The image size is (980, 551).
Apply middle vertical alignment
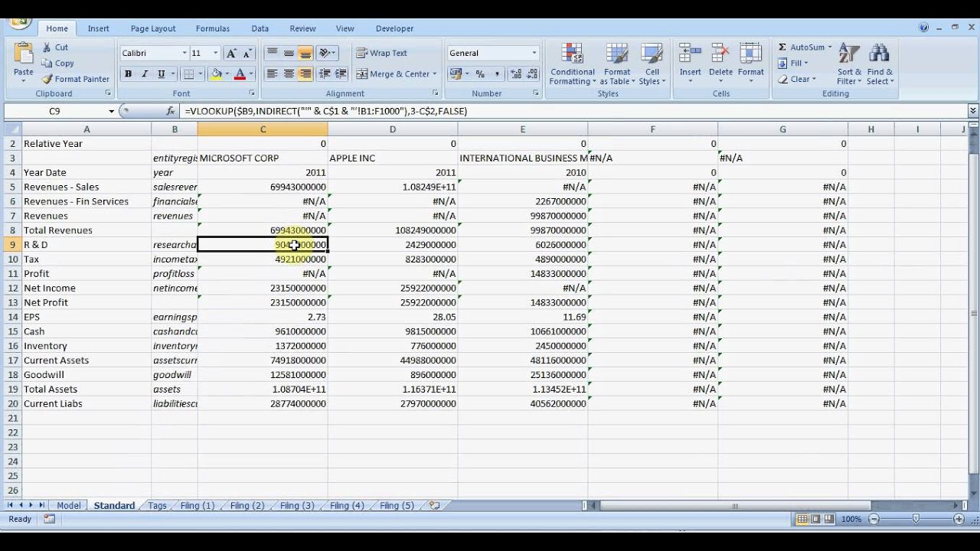click(289, 53)
